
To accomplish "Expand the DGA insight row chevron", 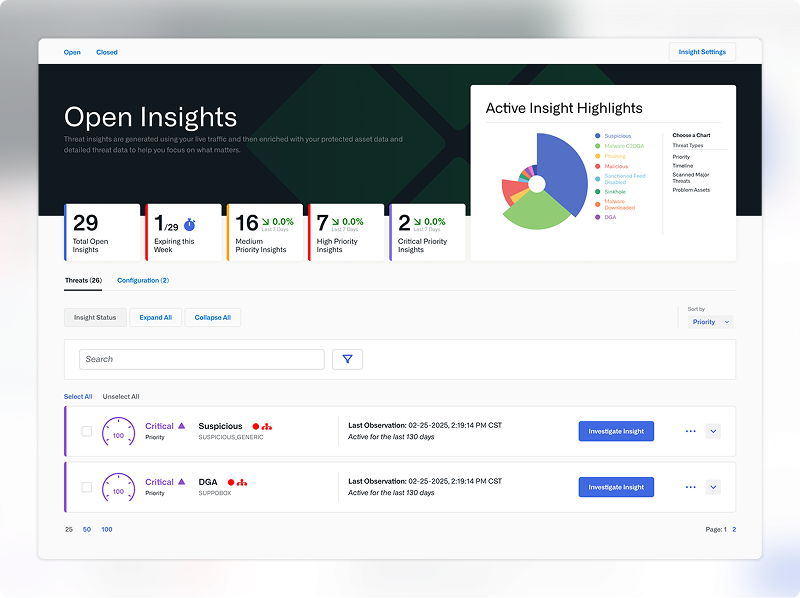I will click(x=713, y=487).
